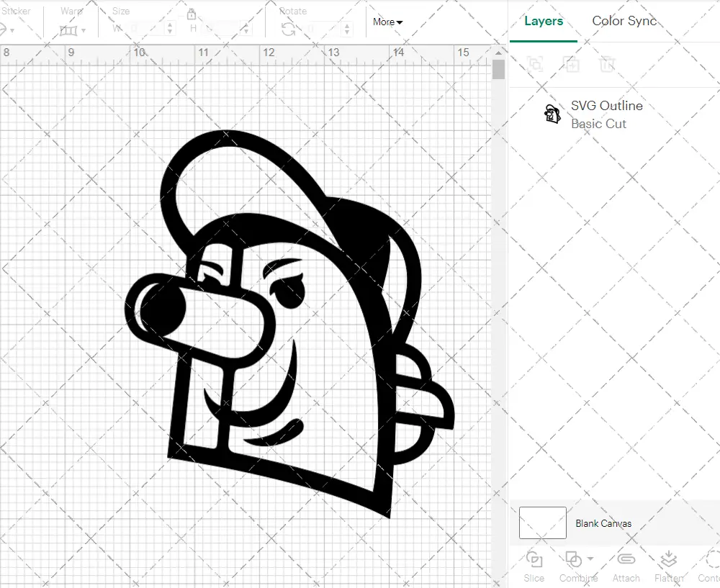720x588 pixels.
Task: Open the Warp dropdown
Action: click(84, 31)
